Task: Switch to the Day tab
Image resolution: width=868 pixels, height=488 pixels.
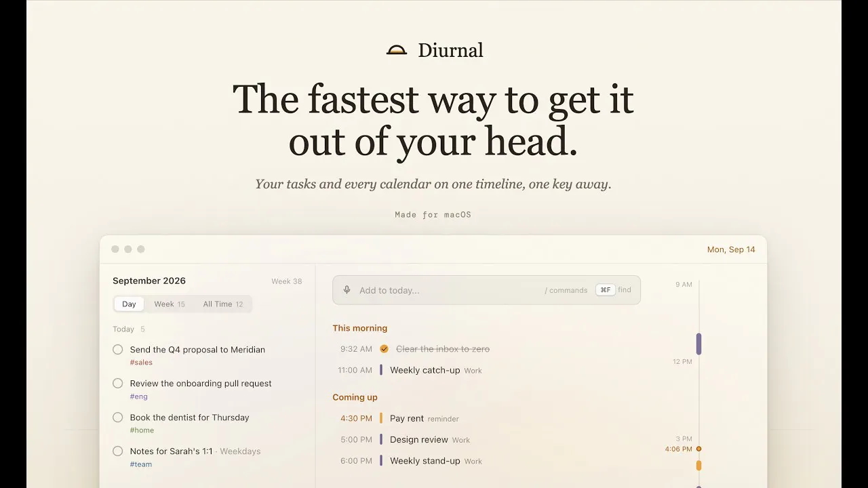Action: 129,304
